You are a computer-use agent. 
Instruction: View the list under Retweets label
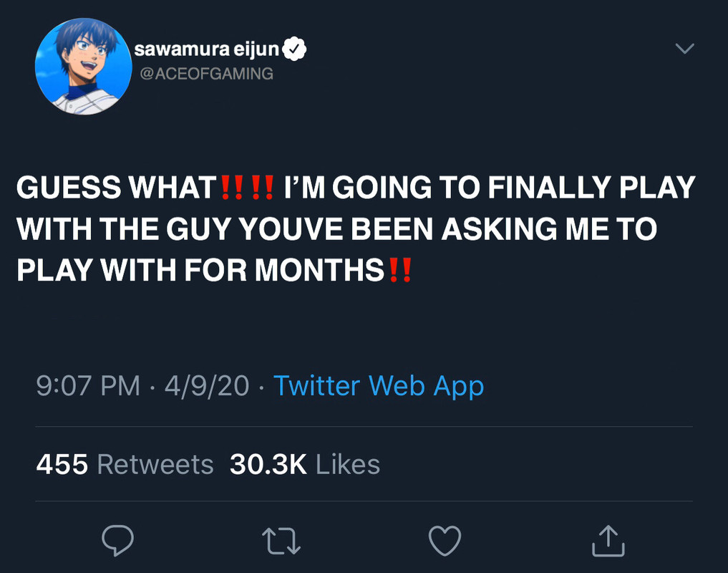click(x=155, y=465)
